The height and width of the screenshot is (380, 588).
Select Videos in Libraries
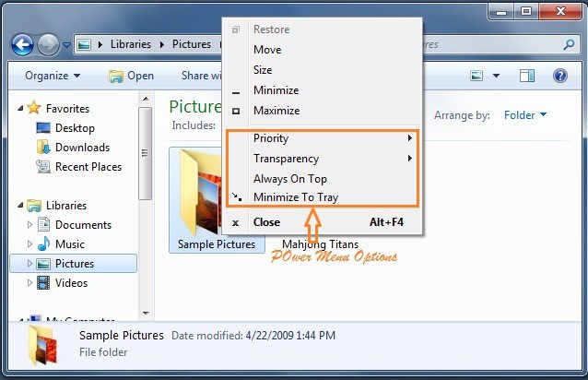71,283
